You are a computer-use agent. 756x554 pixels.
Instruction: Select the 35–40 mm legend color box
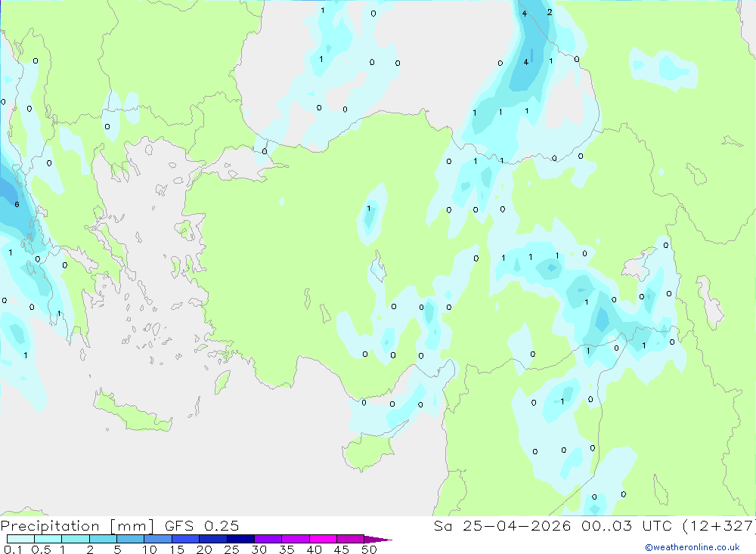pos(295,539)
